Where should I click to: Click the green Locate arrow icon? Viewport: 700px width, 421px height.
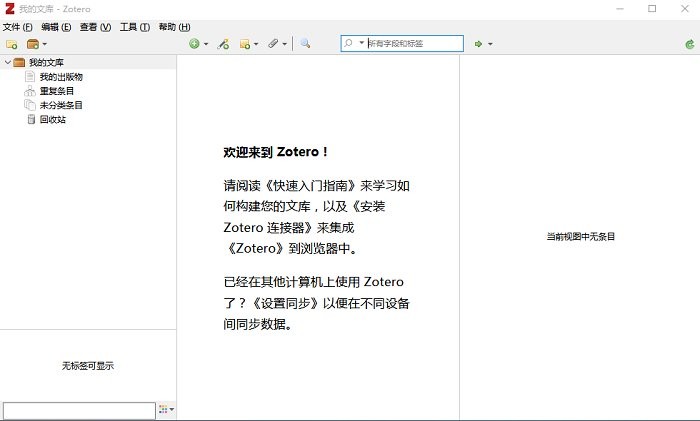point(478,44)
